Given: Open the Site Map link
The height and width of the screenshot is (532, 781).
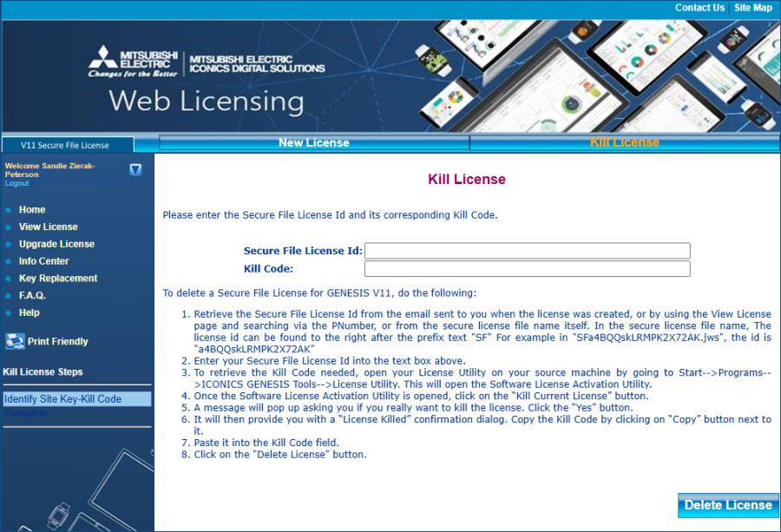Looking at the screenshot, I should pyautogui.click(x=753, y=8).
